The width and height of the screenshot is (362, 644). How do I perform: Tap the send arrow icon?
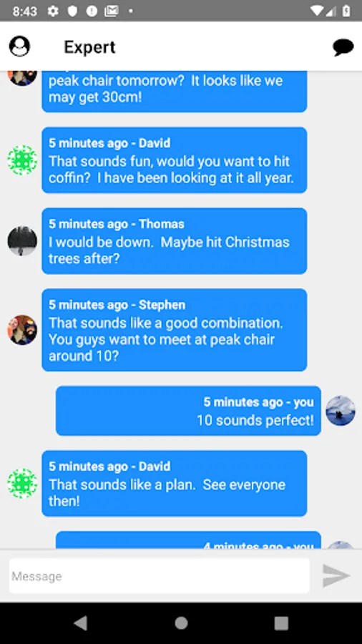point(336,575)
